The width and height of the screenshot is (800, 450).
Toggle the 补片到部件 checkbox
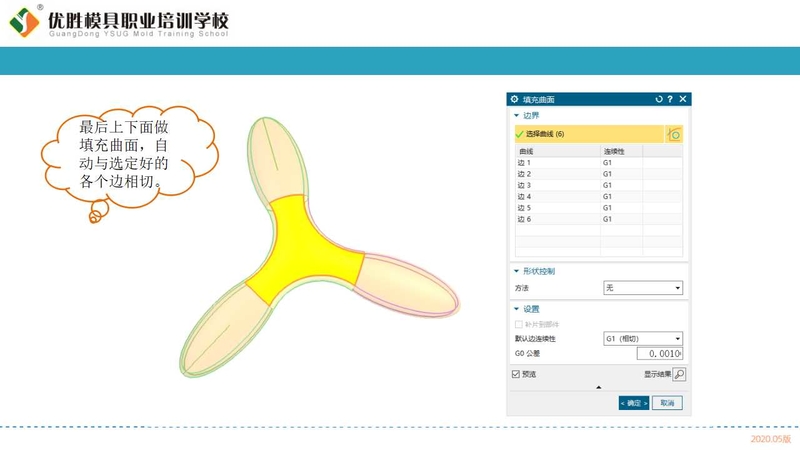click(519, 324)
